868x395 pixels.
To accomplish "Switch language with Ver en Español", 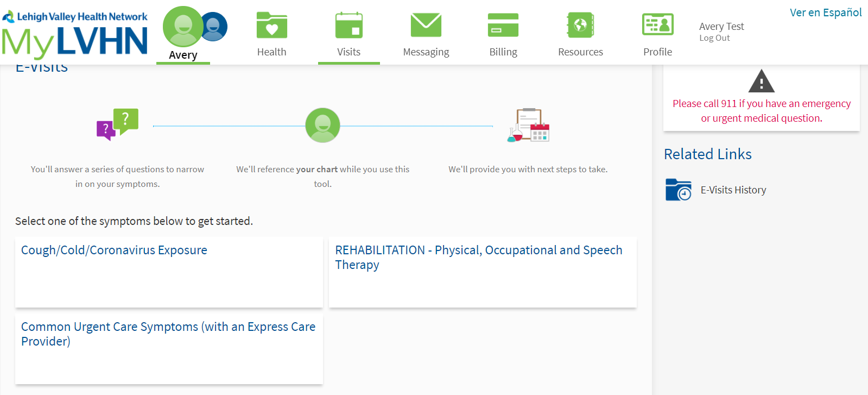I will (x=825, y=12).
